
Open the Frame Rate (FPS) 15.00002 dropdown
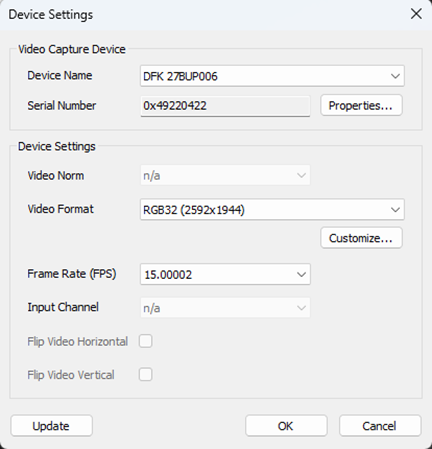point(225,274)
